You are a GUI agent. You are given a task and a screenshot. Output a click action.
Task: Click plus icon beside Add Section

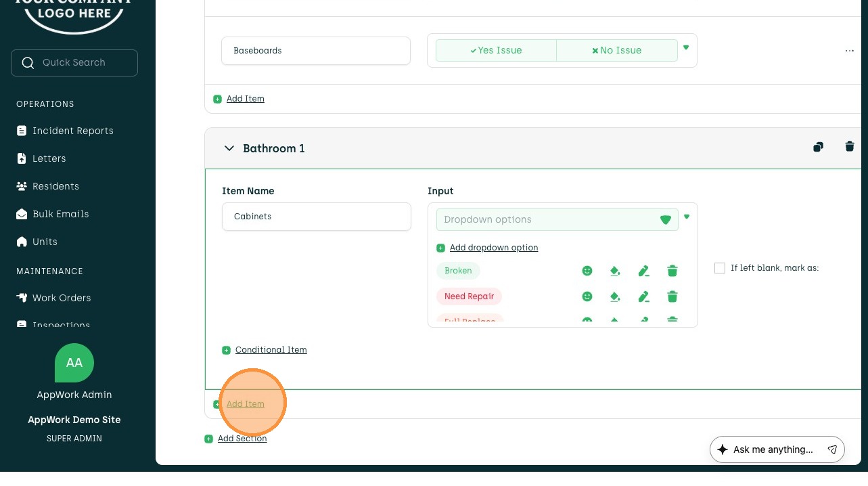click(208, 439)
